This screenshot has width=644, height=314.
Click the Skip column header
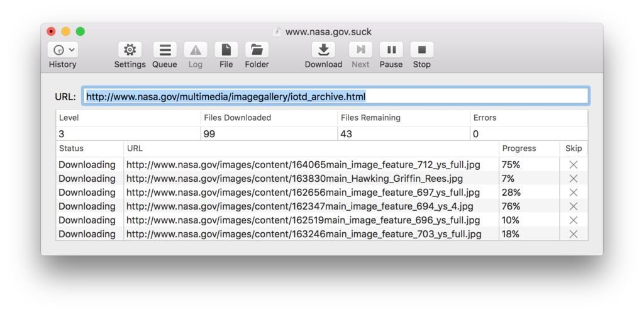click(x=574, y=149)
